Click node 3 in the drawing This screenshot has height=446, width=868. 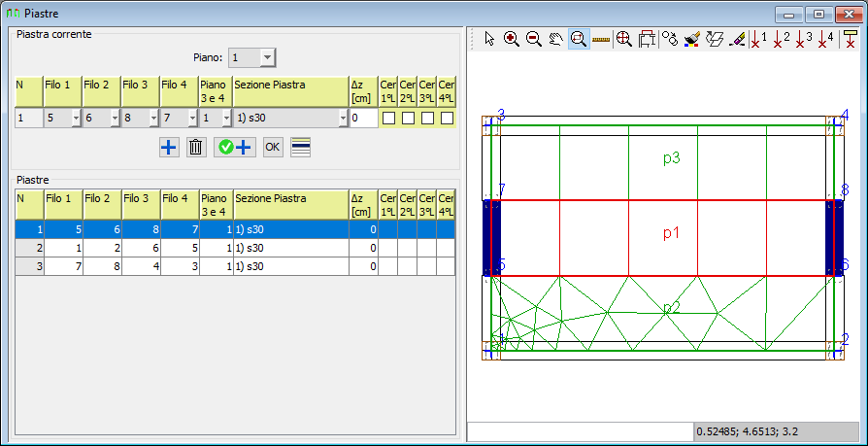click(501, 115)
